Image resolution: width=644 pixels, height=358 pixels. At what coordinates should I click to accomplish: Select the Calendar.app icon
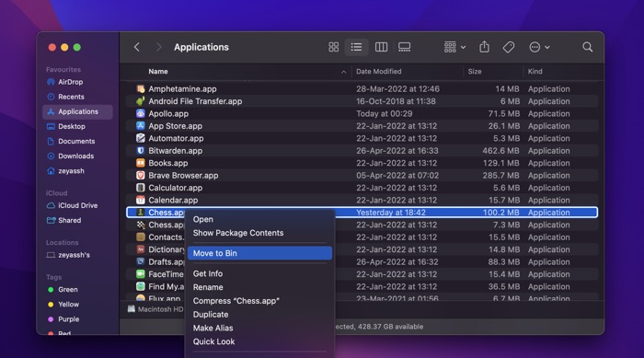click(x=141, y=201)
